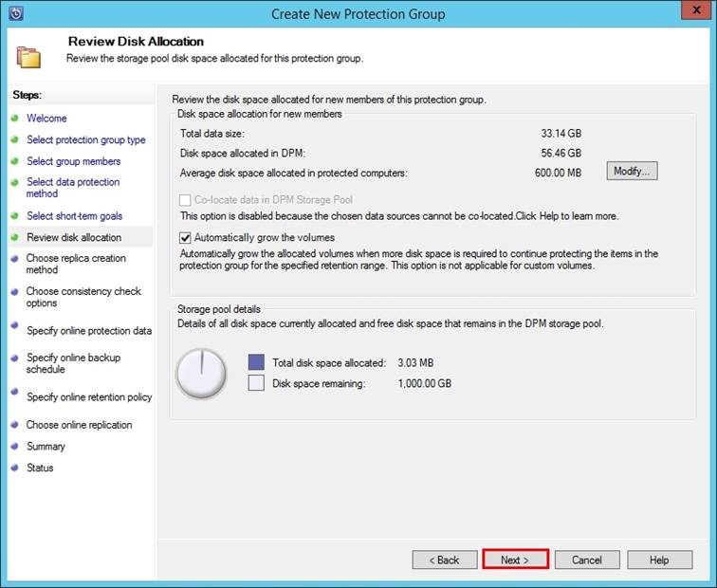Click the DPM clock icon in title bar
This screenshot has height=588, width=717.
[x=16, y=13]
